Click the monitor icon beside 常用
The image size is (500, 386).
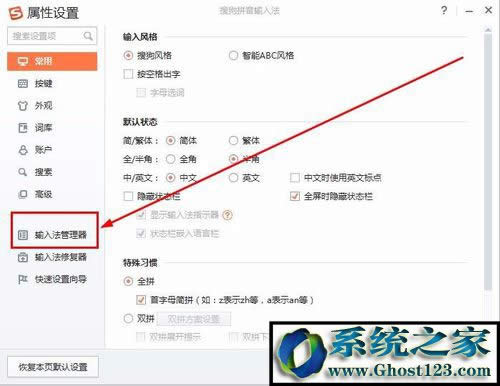(23, 61)
